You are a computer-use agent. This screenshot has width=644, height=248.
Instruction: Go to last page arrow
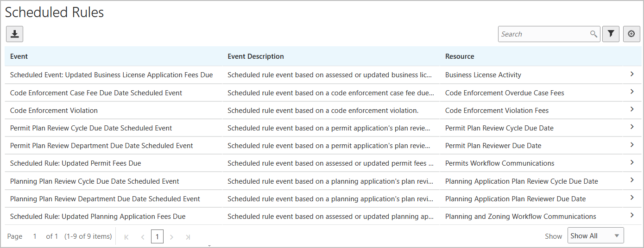188,237
